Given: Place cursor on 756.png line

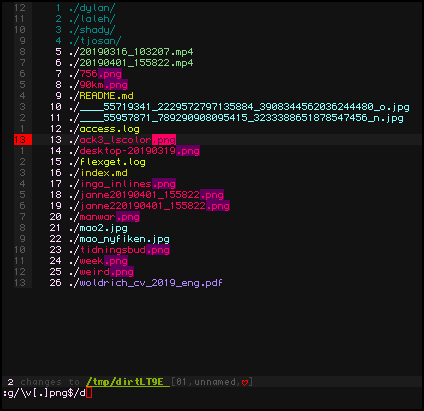Looking at the screenshot, I should (x=95, y=74).
